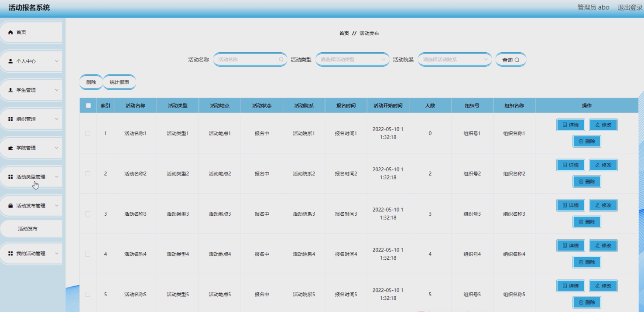Open 学院管理 menu in sidebar
The height and width of the screenshot is (312, 644).
pyautogui.click(x=31, y=148)
